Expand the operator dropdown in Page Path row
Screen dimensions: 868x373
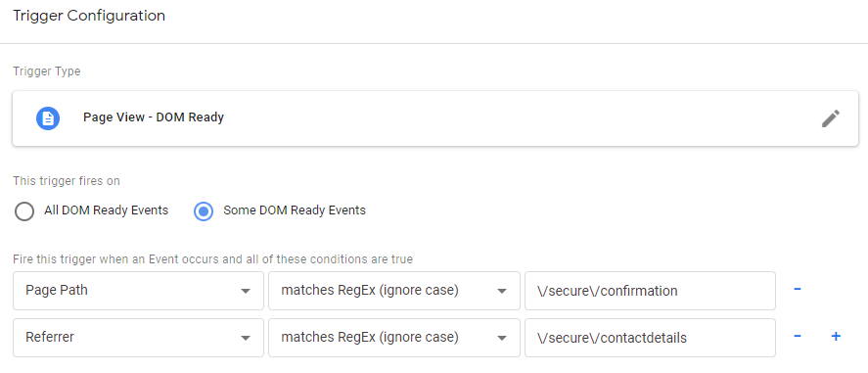tap(394, 291)
